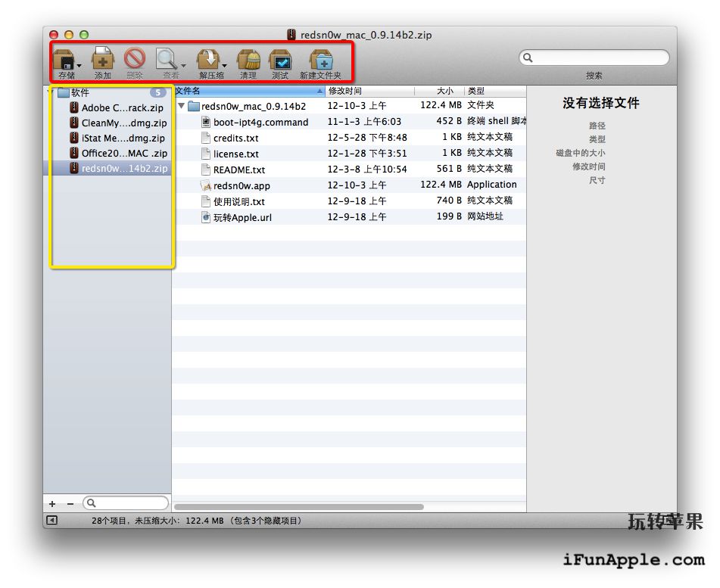Image resolution: width=720 pixels, height=588 pixels.
Task: Select 玩转Apple.url file
Action: pyautogui.click(x=350, y=217)
